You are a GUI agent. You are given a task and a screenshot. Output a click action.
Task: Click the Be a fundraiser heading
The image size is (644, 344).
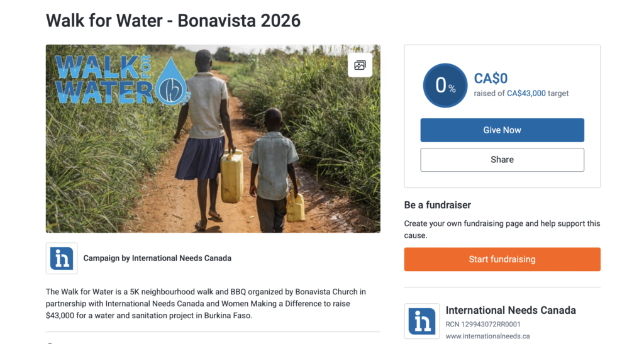[437, 205]
